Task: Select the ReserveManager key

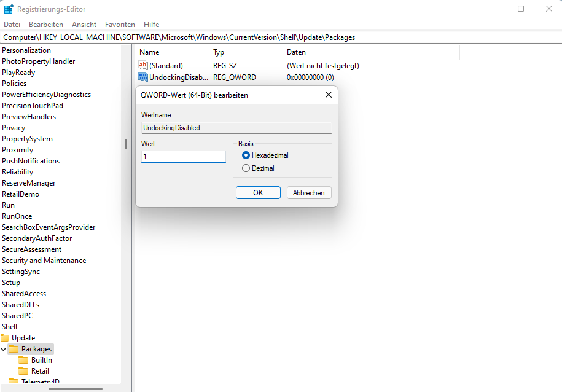Action: tap(28, 183)
